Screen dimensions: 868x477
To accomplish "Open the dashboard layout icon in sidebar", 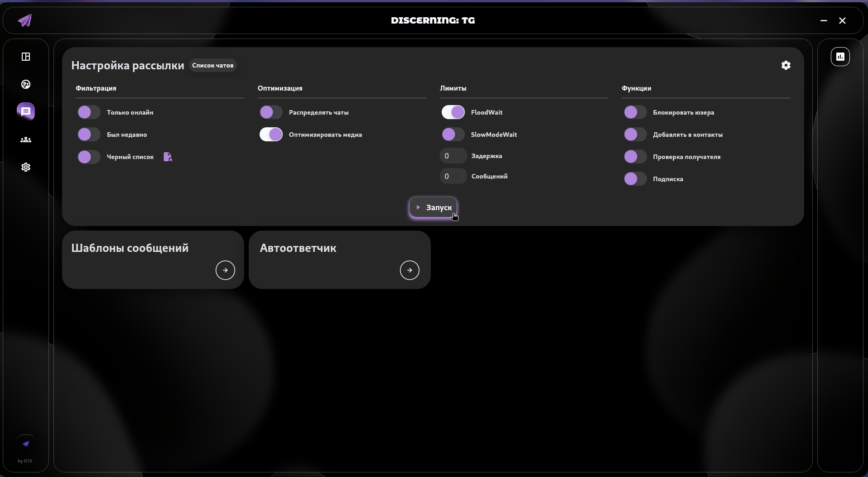I will click(x=26, y=57).
